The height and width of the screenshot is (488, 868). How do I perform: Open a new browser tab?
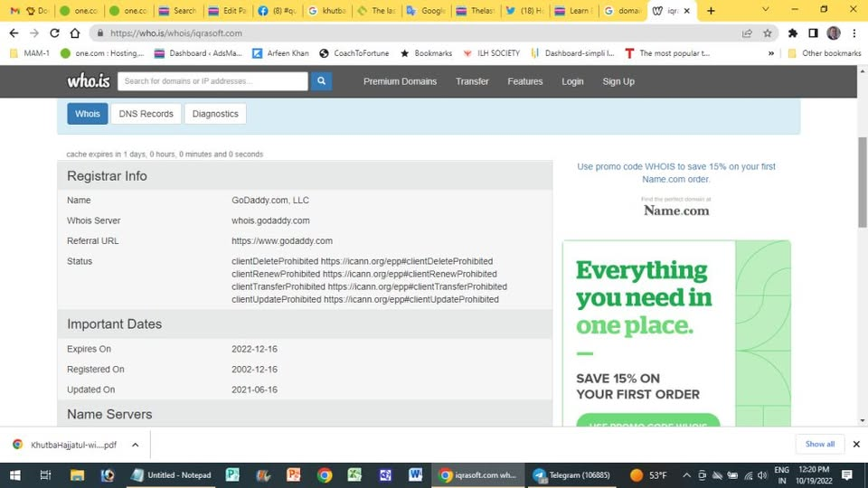click(711, 11)
